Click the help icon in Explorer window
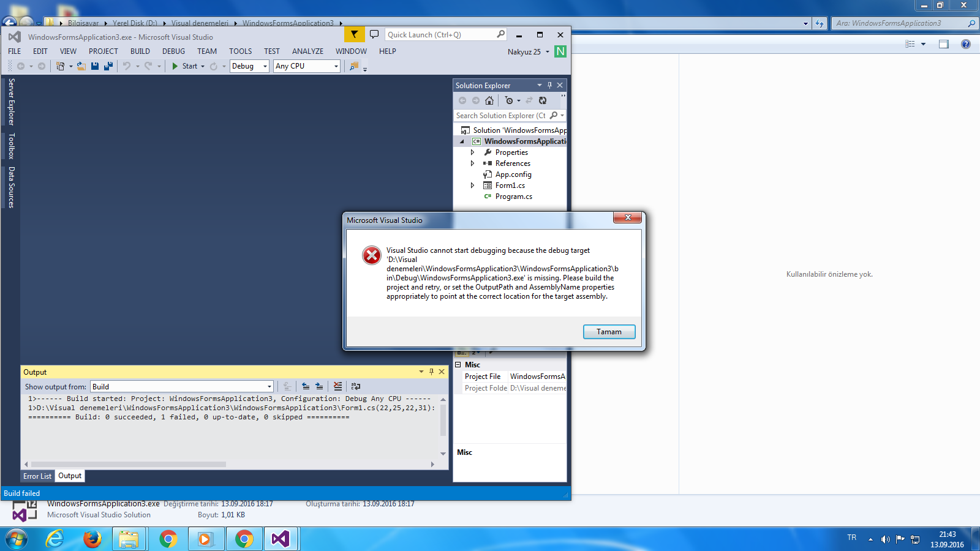 [966, 44]
